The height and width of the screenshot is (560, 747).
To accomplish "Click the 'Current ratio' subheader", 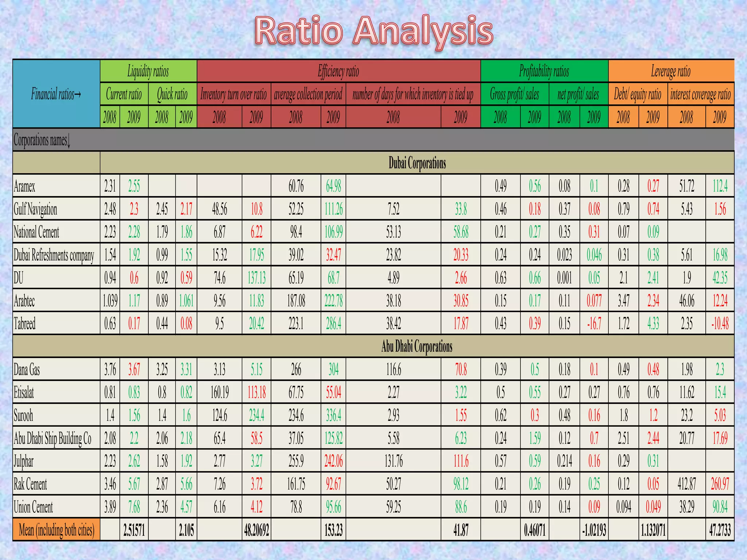I will coord(124,94).
